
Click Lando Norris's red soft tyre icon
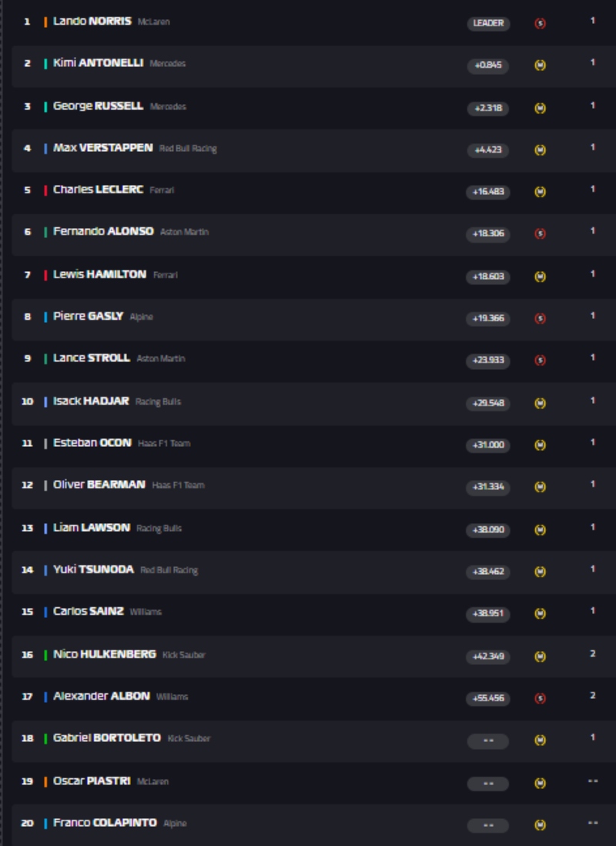540,23
